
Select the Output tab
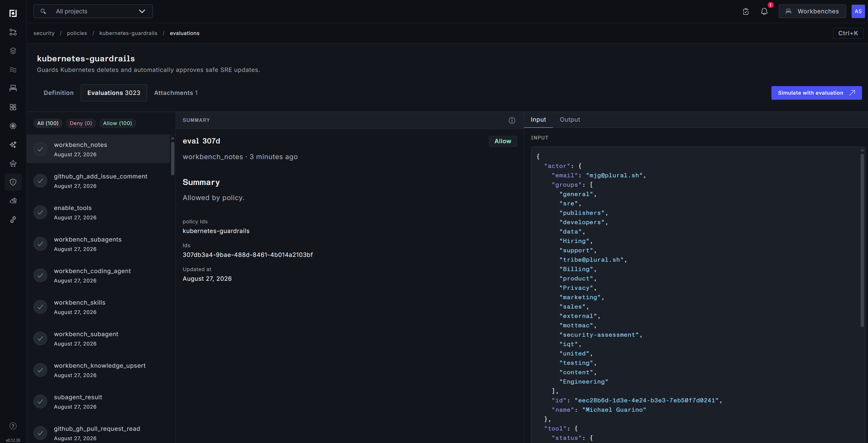pyautogui.click(x=570, y=120)
